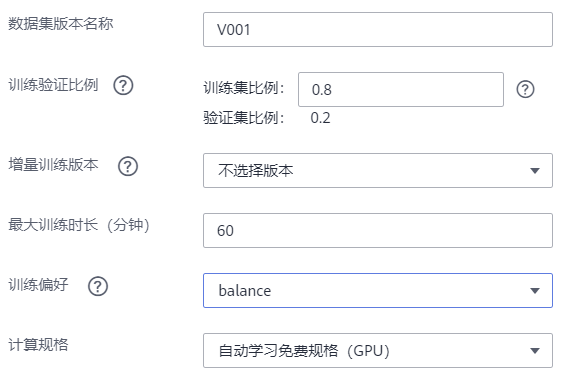Click the balance text in 训练偏好 box
The height and width of the screenshot is (374, 571).
[245, 291]
